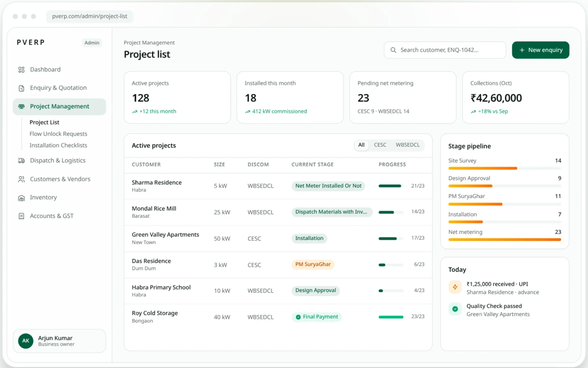This screenshot has width=588, height=368.
Task: Click the PM SuryaGhar stage badge in table
Action: 313,264
